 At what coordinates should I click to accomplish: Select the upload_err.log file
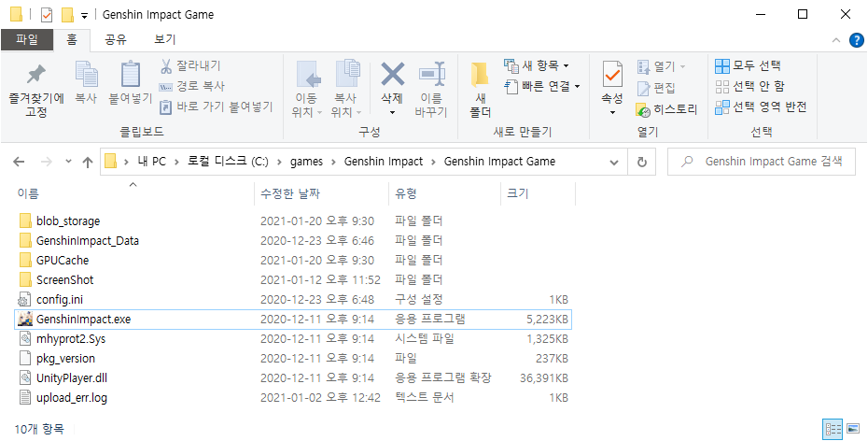72,397
